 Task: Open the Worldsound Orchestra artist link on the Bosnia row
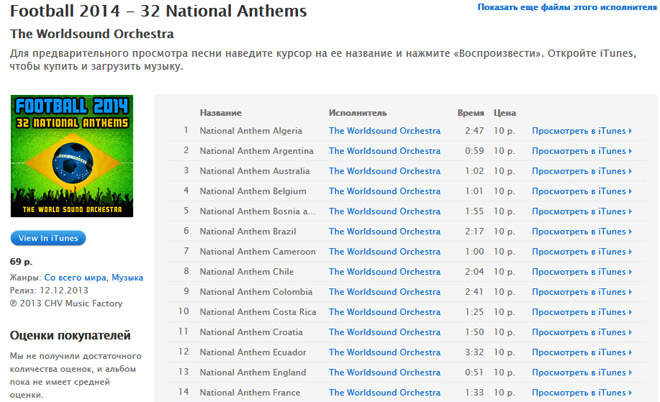385,211
